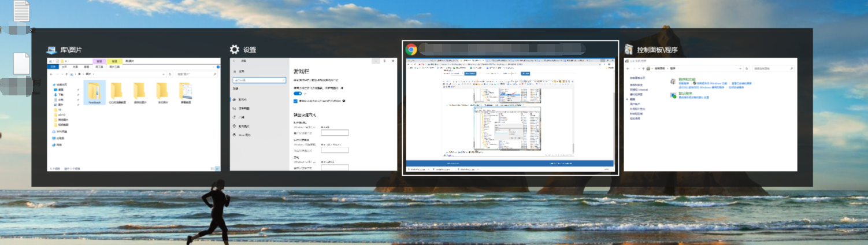
Task: Toggle the blue game bar recording switch
Action: [298, 93]
